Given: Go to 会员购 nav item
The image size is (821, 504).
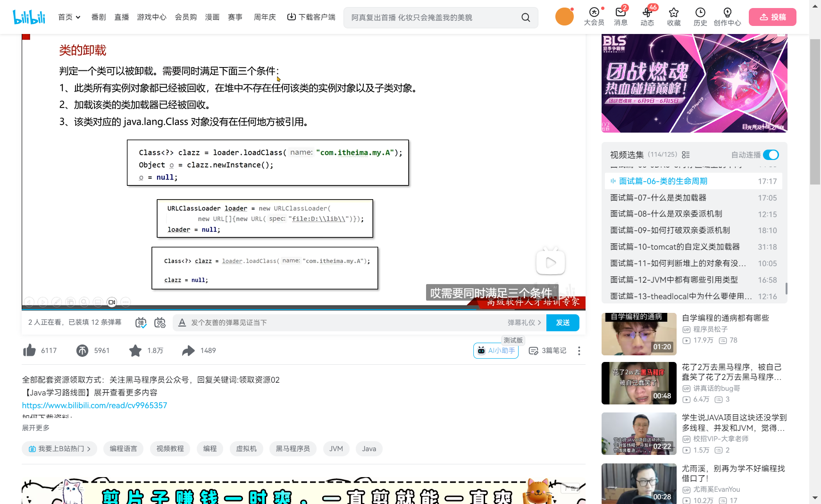Looking at the screenshot, I should point(186,17).
